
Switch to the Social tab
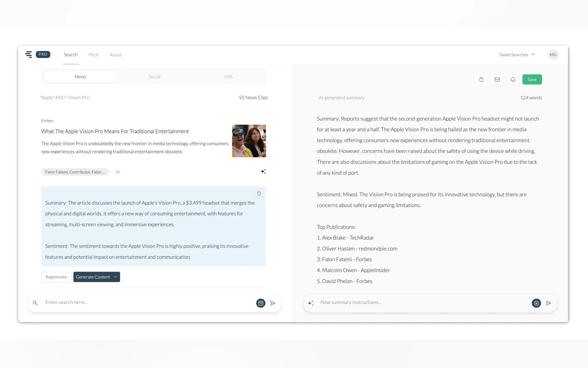point(155,76)
